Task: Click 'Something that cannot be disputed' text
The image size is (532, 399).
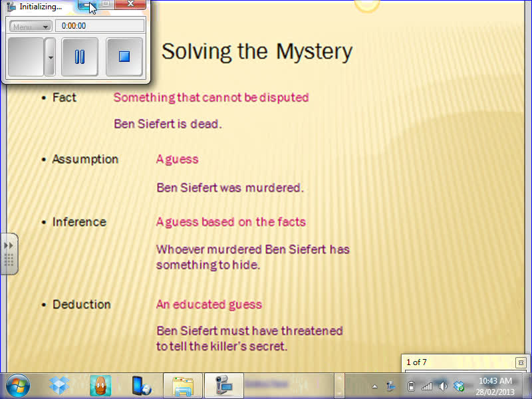Action: pyautogui.click(x=211, y=98)
